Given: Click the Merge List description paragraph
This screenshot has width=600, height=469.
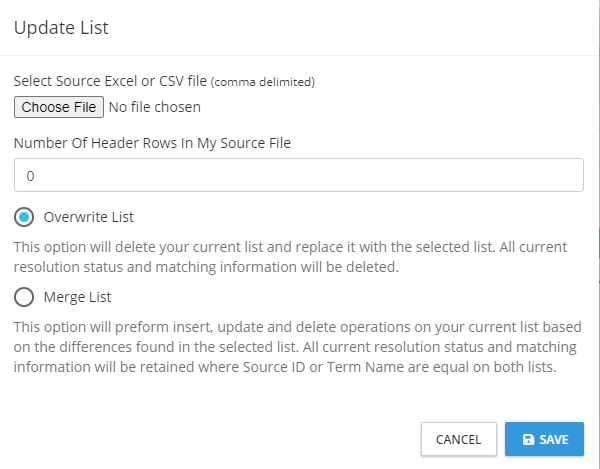Looking at the screenshot, I should click(298, 346).
